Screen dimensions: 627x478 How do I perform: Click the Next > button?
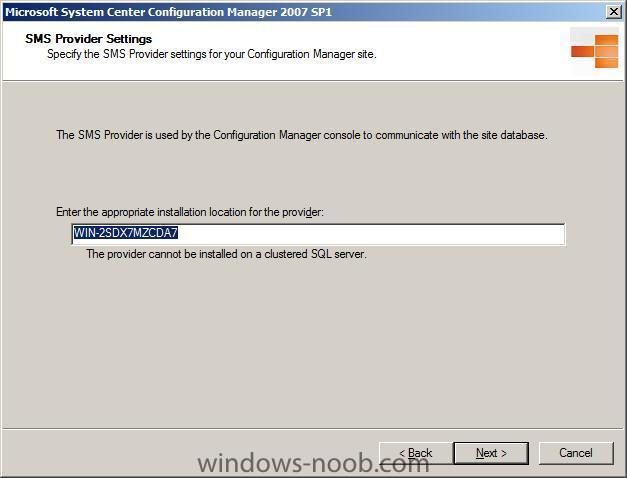tap(491, 453)
